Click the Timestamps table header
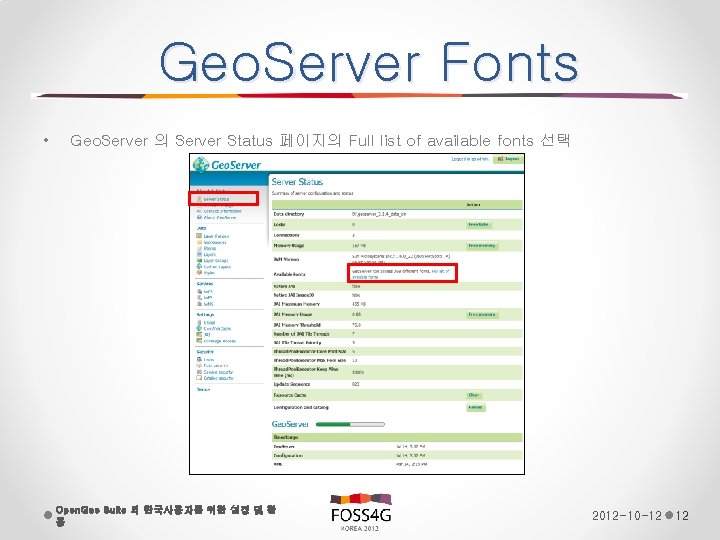 [x=286, y=437]
